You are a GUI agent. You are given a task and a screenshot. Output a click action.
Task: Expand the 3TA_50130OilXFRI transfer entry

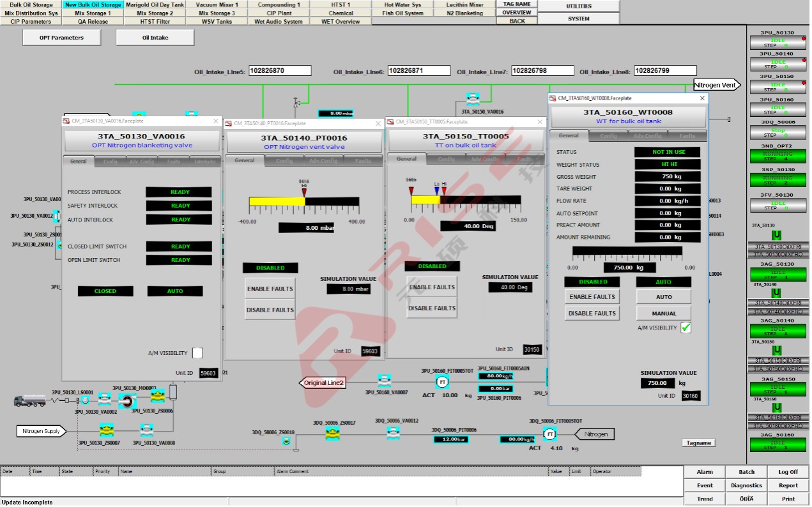click(x=777, y=246)
